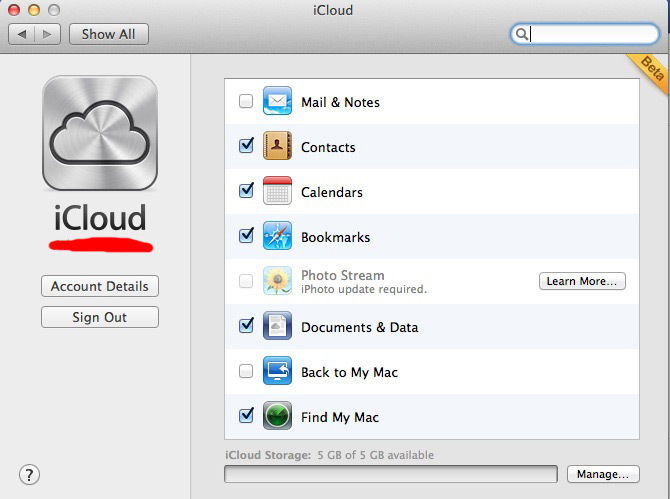Click Manage to view iCloud storage
Image resolution: width=670 pixels, height=499 pixels.
[603, 474]
